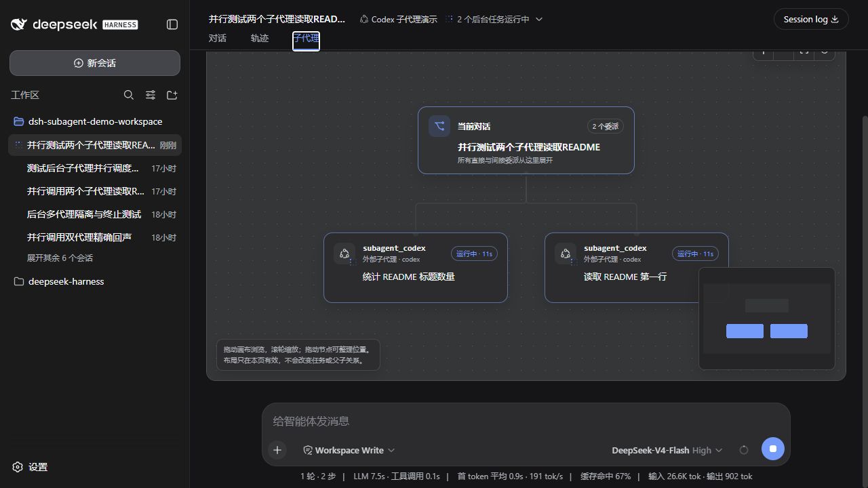Click the Codex 子代理演示 label

[x=399, y=20]
